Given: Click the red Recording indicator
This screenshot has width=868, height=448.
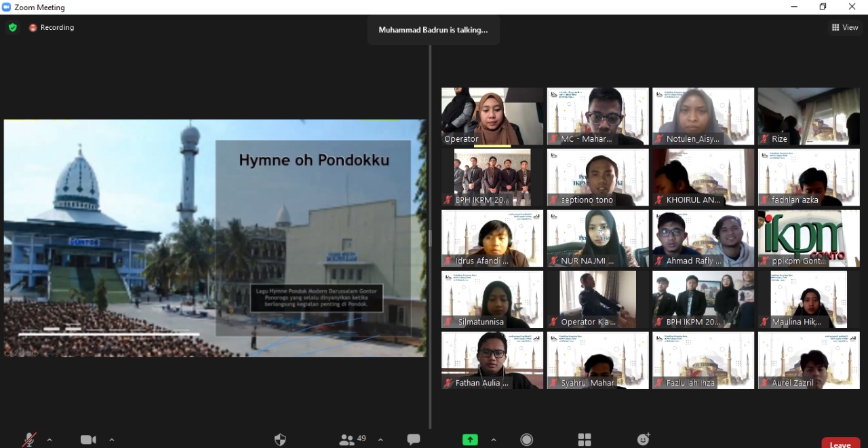Looking at the screenshot, I should tap(52, 27).
